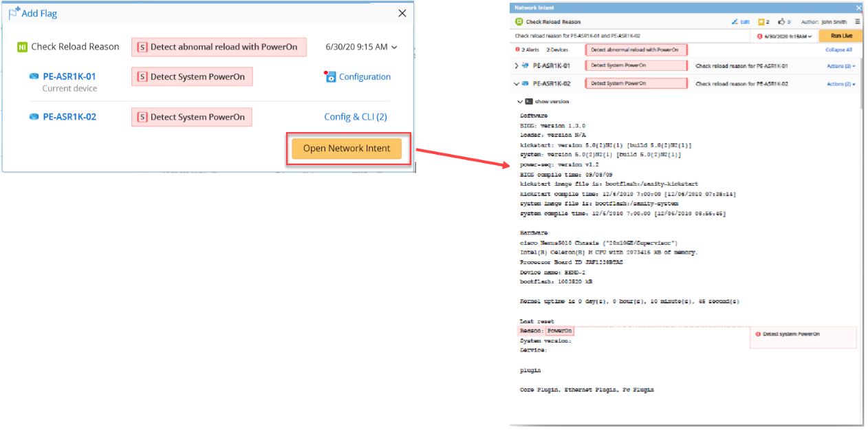Click the PE-ASR1K-01 router icon in Add Flag
Viewport: 868px width, 432px height.
click(x=34, y=76)
